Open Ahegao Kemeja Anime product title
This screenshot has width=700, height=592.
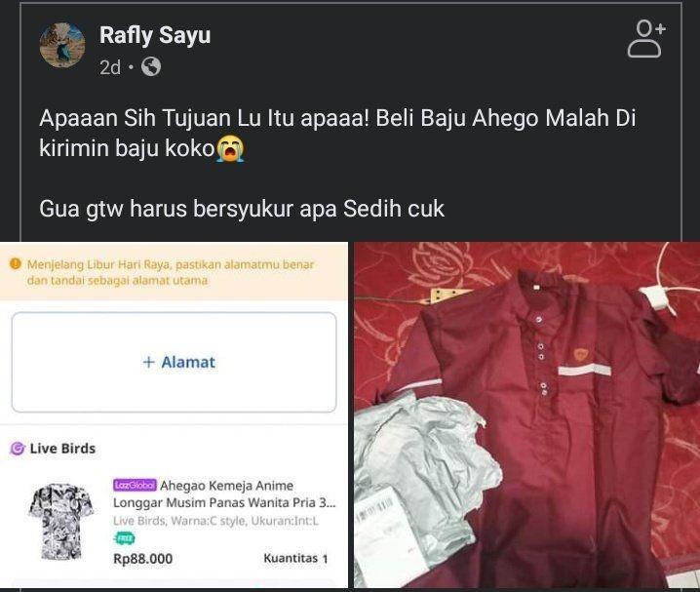click(x=224, y=493)
